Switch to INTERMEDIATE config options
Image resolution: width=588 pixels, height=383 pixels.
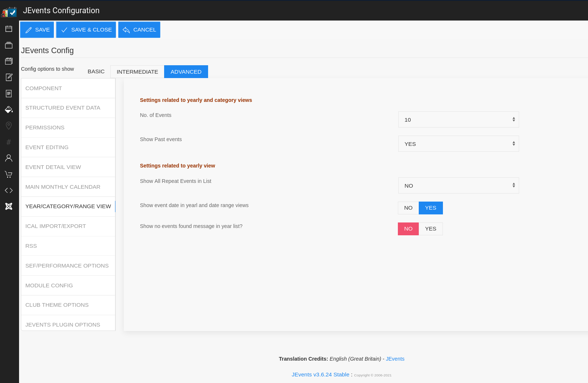137,71
